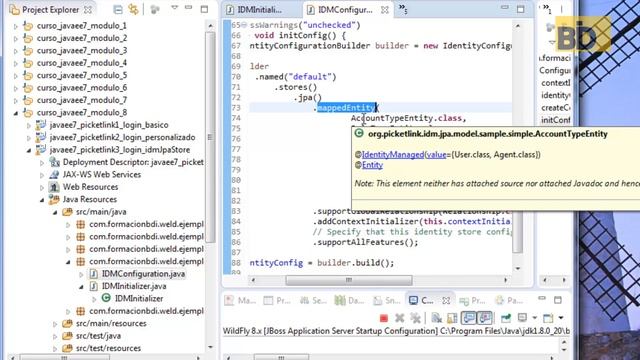Image resolution: width=640 pixels, height=360 pixels.
Task: Terminate the running WildFly server
Action: pyautogui.click(x=384, y=318)
